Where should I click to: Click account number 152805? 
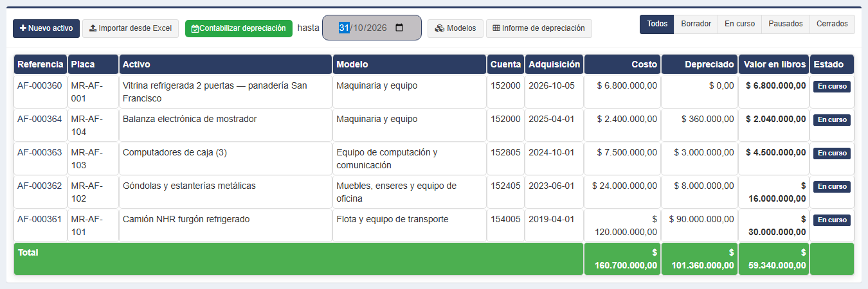(x=505, y=152)
